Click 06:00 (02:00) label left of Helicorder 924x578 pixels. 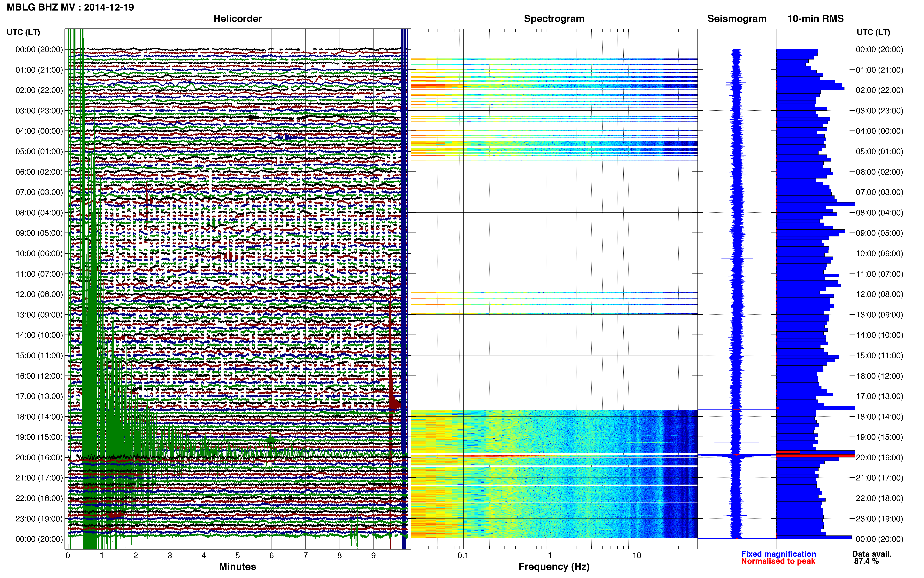(x=39, y=172)
